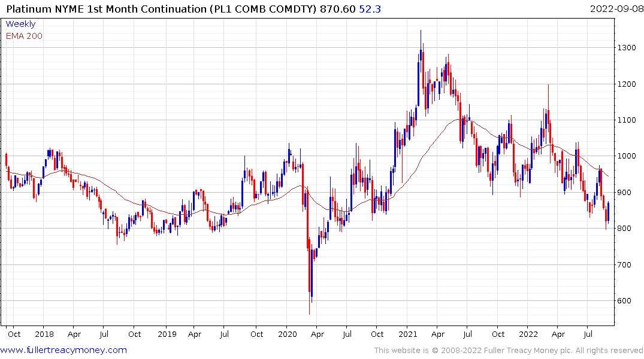Click the 1300 price axis label
The width and height of the screenshot is (644, 359).
627,48
